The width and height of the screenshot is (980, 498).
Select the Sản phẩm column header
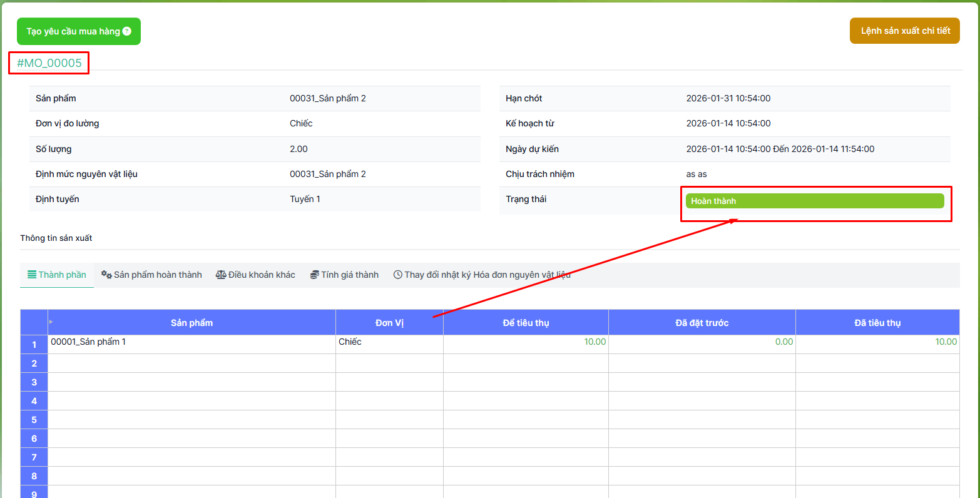click(191, 323)
